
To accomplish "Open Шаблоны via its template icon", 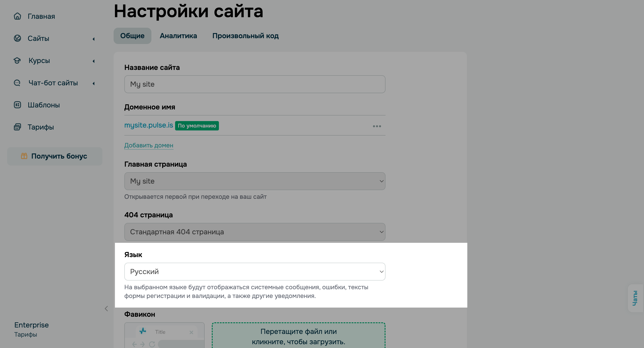I will (x=17, y=105).
